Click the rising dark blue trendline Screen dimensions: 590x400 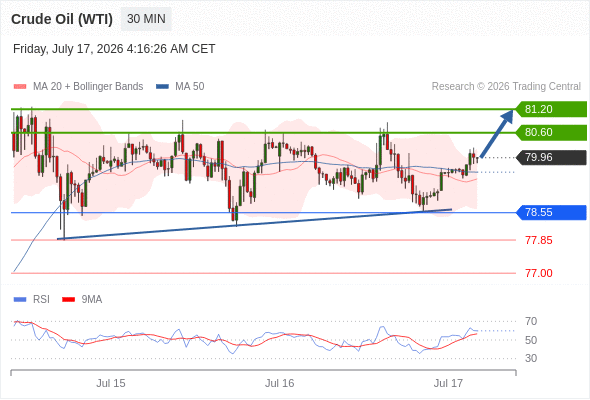coord(254,224)
